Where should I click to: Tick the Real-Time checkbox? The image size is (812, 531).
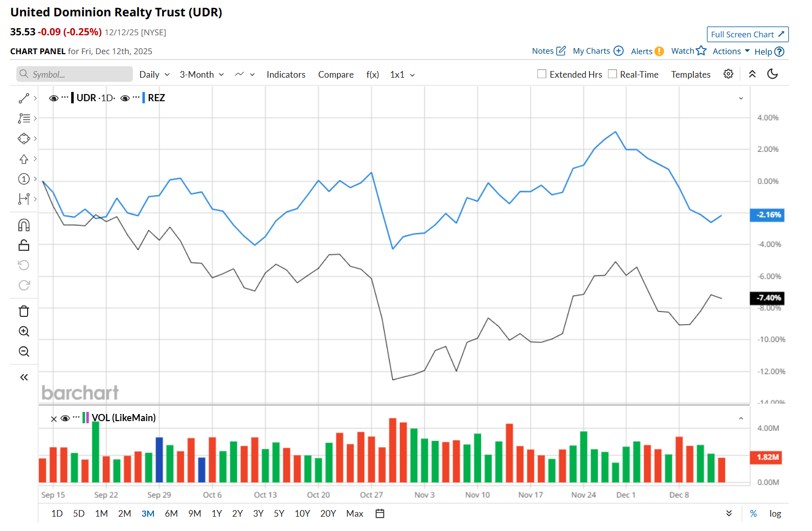coord(613,74)
